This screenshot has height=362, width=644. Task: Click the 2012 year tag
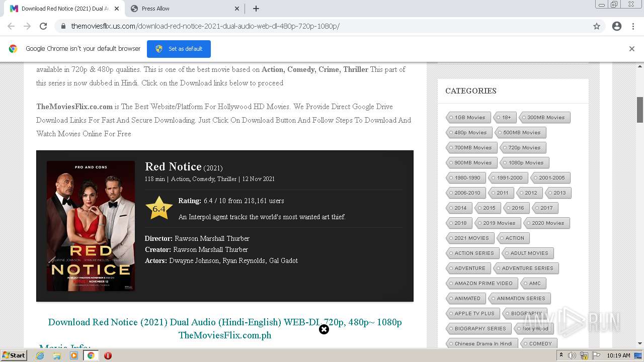tap(530, 193)
